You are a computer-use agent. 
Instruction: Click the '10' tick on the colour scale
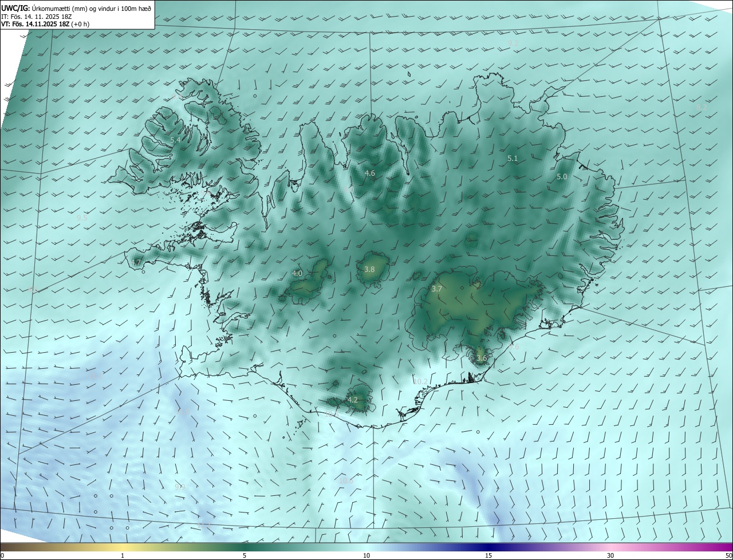coord(366,556)
